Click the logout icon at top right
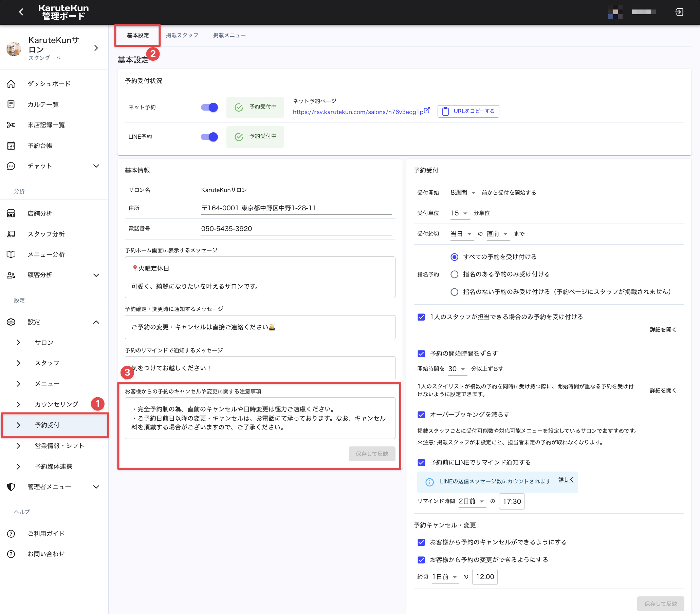The image size is (700, 614). coord(678,12)
